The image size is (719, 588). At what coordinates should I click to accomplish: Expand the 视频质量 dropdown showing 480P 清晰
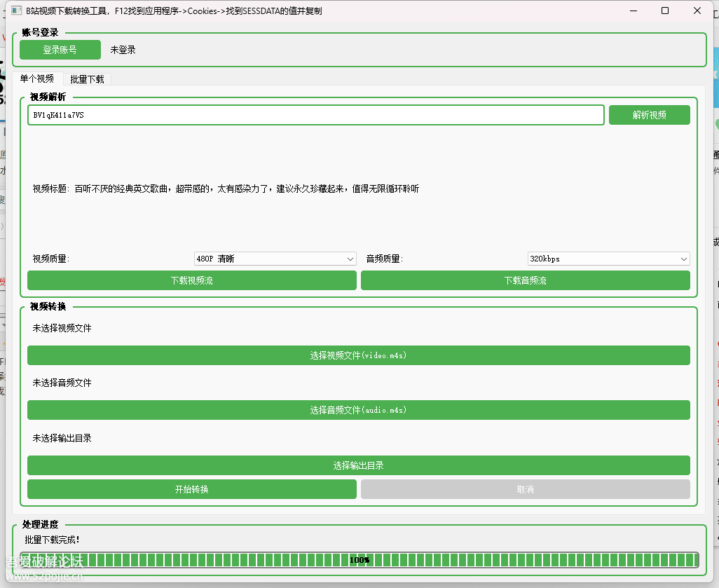pos(275,259)
